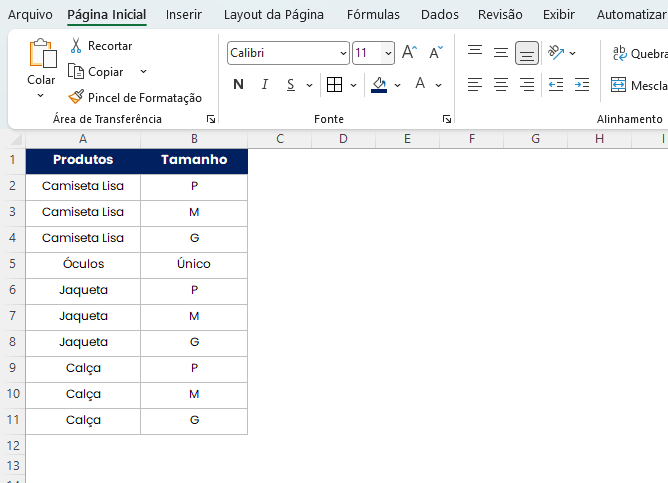668x483 pixels.
Task: Toggle bold with the N button
Action: pos(239,84)
